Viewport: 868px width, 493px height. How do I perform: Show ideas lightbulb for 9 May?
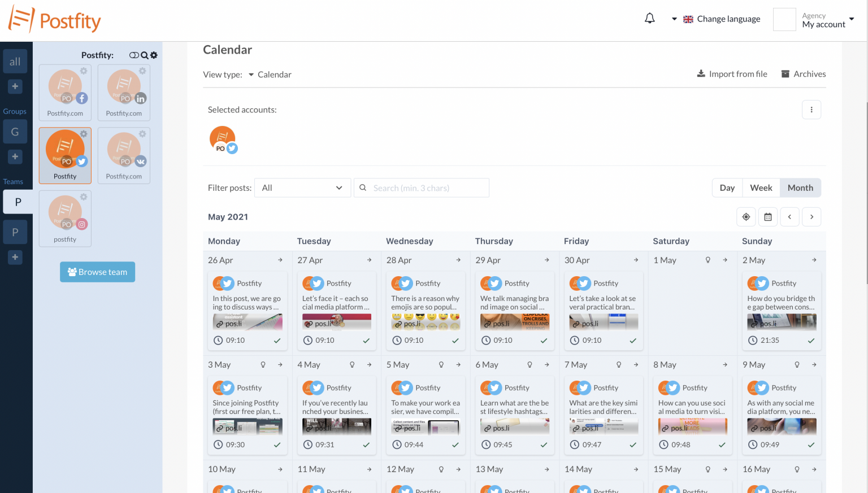tap(797, 365)
